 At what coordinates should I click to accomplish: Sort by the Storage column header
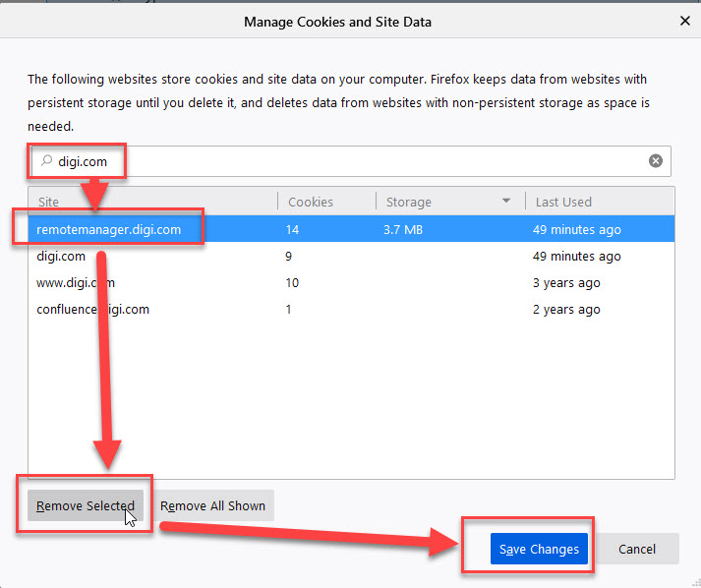pyautogui.click(x=450, y=202)
